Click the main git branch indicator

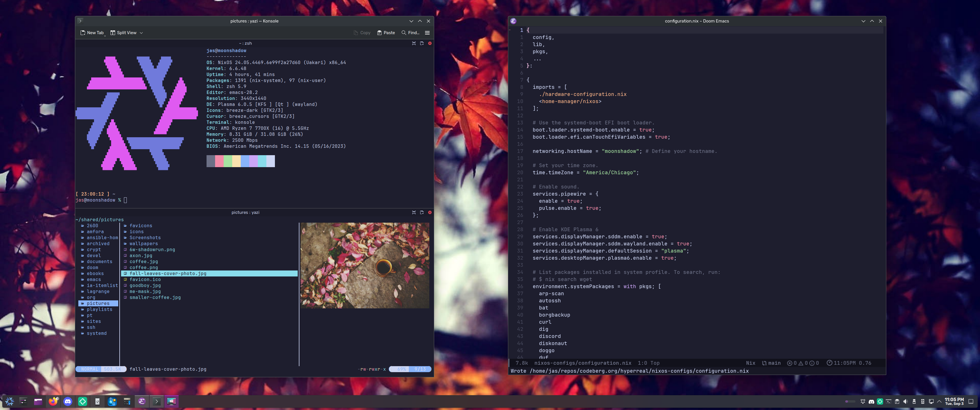tap(771, 363)
